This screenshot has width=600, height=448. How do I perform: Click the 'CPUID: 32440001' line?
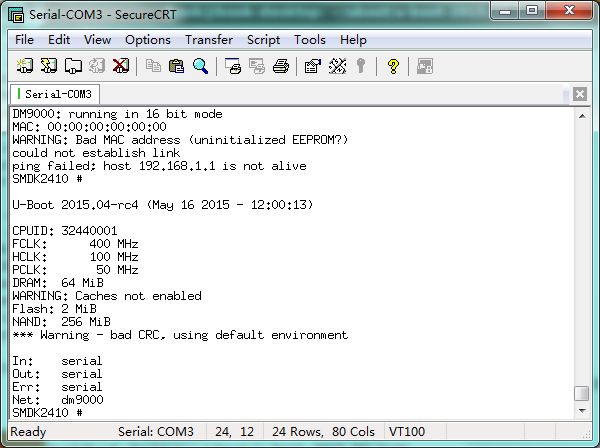(x=65, y=231)
